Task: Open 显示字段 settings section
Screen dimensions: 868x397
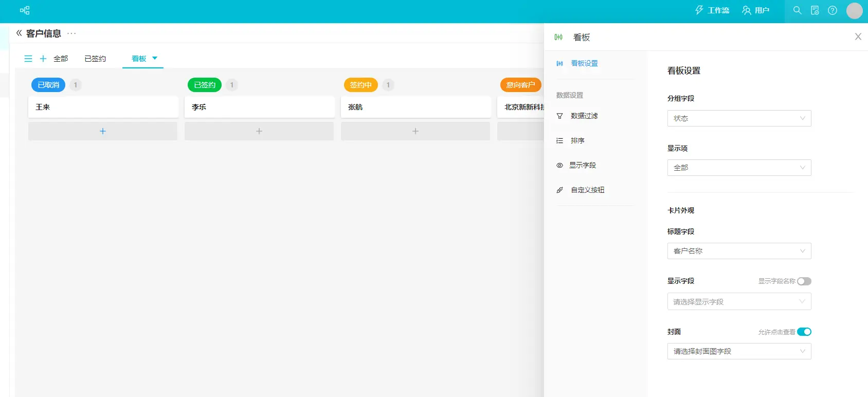Action: click(x=583, y=166)
